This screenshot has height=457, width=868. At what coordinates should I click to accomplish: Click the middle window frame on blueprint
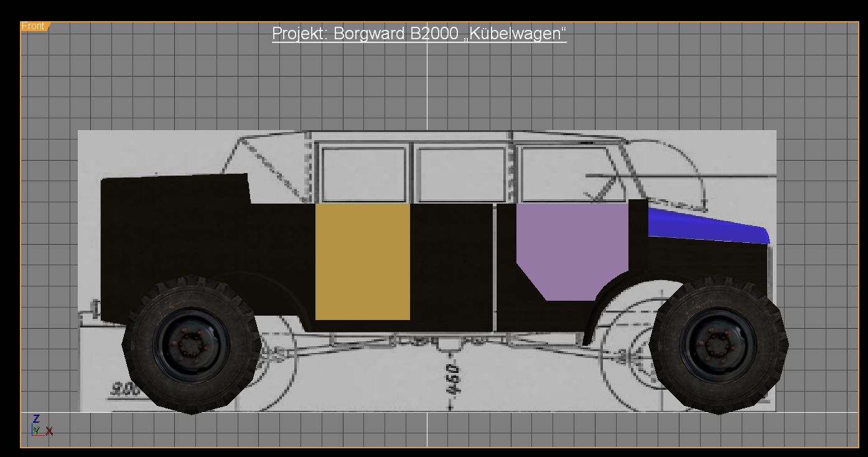pos(462,174)
